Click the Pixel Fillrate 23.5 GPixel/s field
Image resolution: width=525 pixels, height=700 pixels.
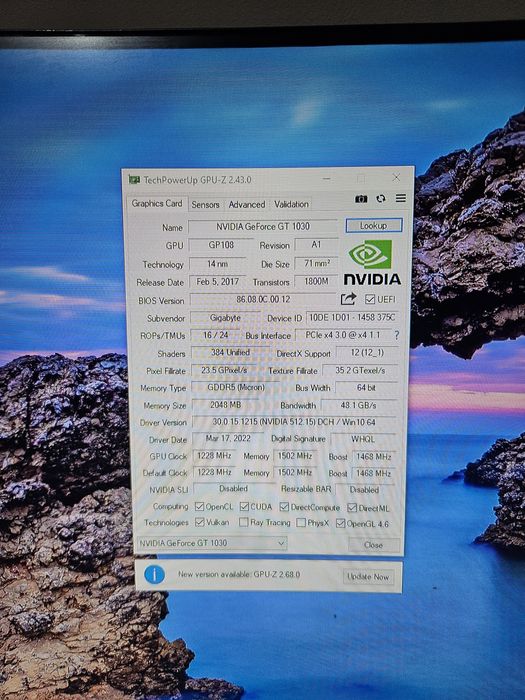[224, 370]
